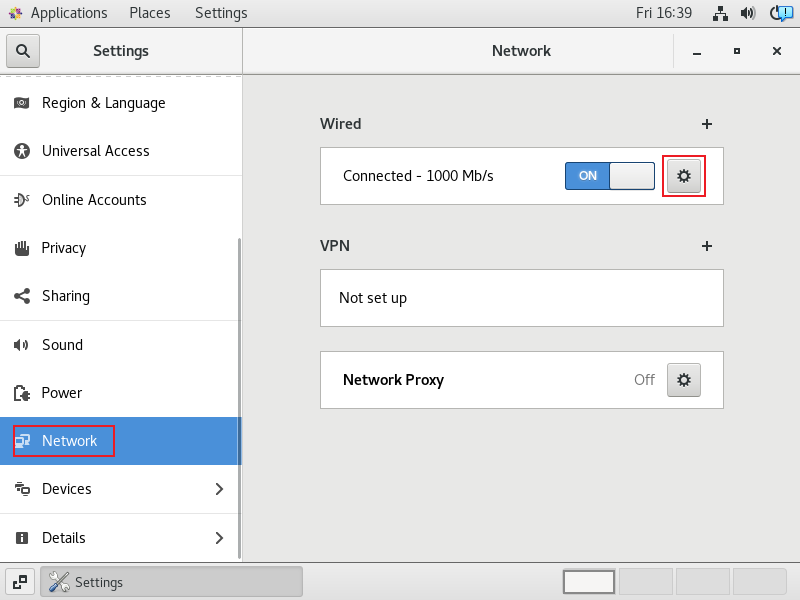
Task: Open network status icon in top panel
Action: coord(720,13)
